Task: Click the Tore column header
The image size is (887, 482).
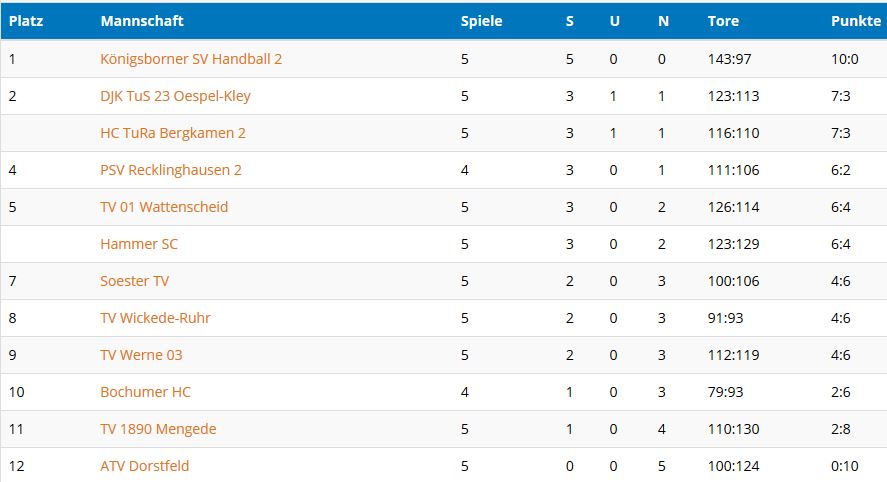Action: (723, 21)
